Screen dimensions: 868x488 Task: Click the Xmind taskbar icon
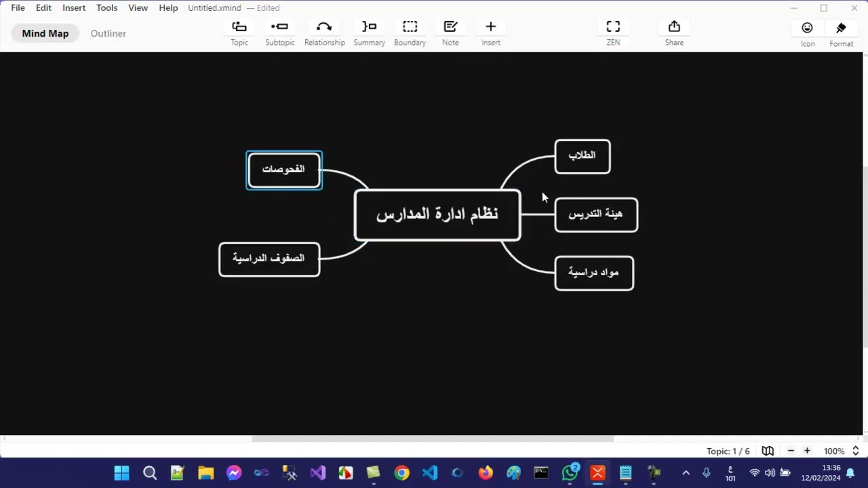point(597,473)
